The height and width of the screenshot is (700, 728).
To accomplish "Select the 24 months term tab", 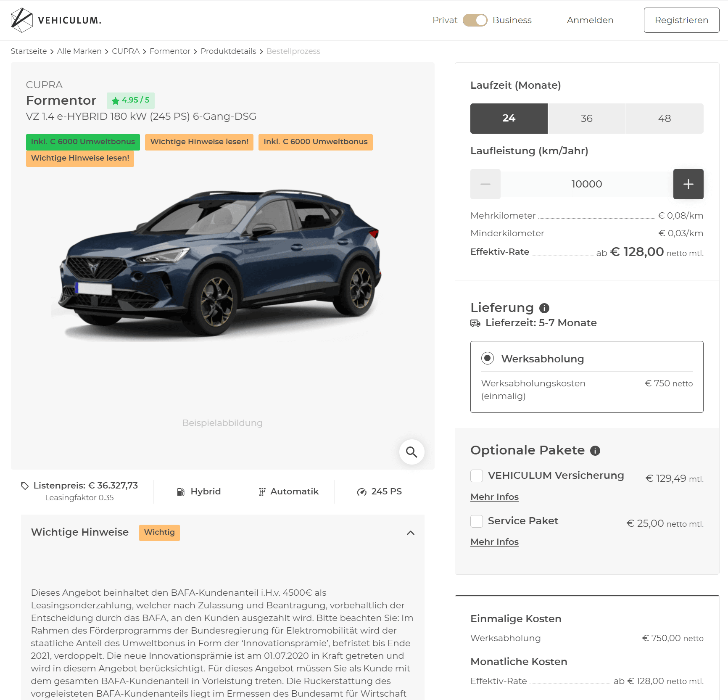I will [509, 119].
